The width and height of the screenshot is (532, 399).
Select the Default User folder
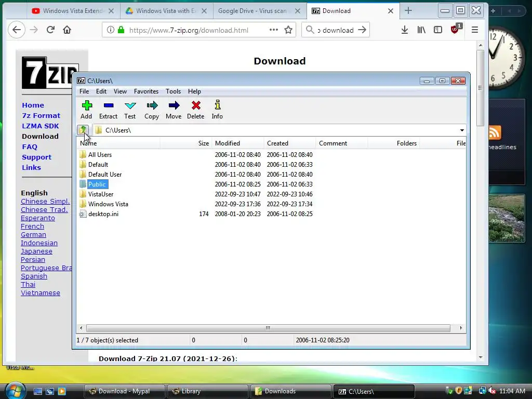(x=105, y=175)
